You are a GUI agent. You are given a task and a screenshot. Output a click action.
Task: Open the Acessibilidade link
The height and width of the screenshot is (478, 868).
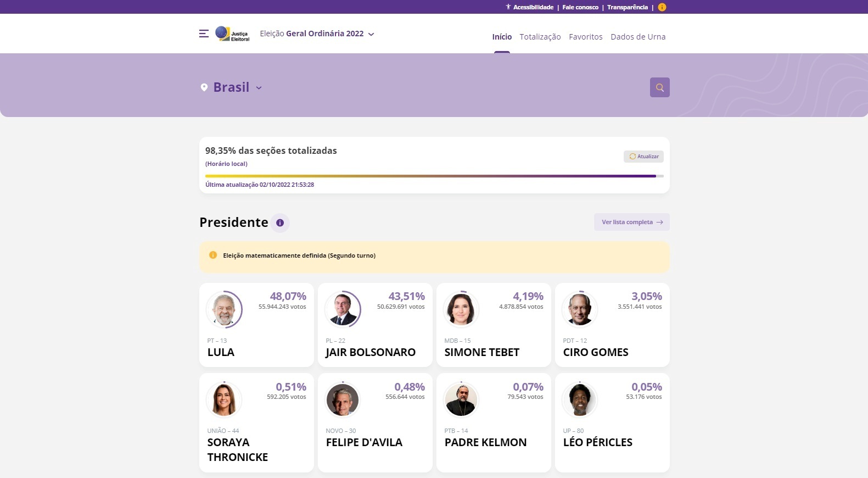pyautogui.click(x=530, y=7)
